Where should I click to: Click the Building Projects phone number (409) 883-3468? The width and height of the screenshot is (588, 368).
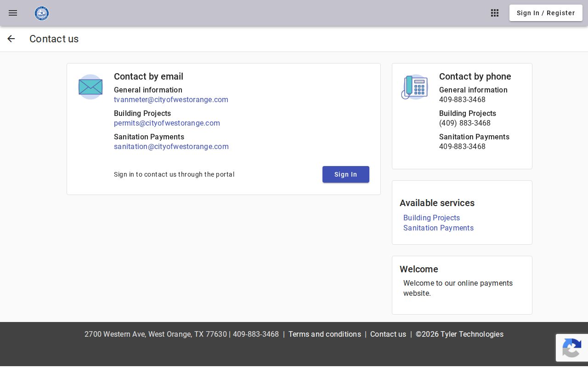tap(465, 123)
